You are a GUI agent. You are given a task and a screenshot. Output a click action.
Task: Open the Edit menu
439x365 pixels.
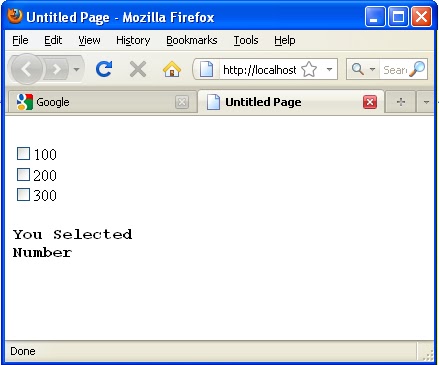53,40
